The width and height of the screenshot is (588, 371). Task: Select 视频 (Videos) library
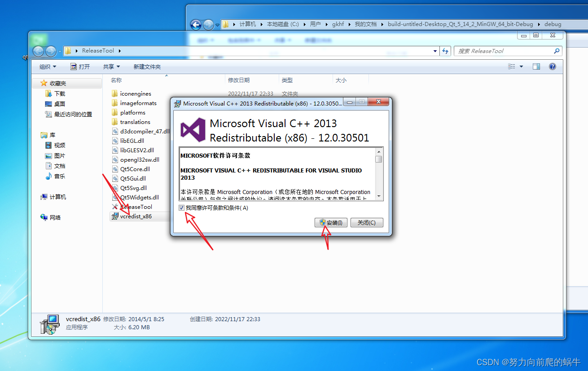click(60, 145)
